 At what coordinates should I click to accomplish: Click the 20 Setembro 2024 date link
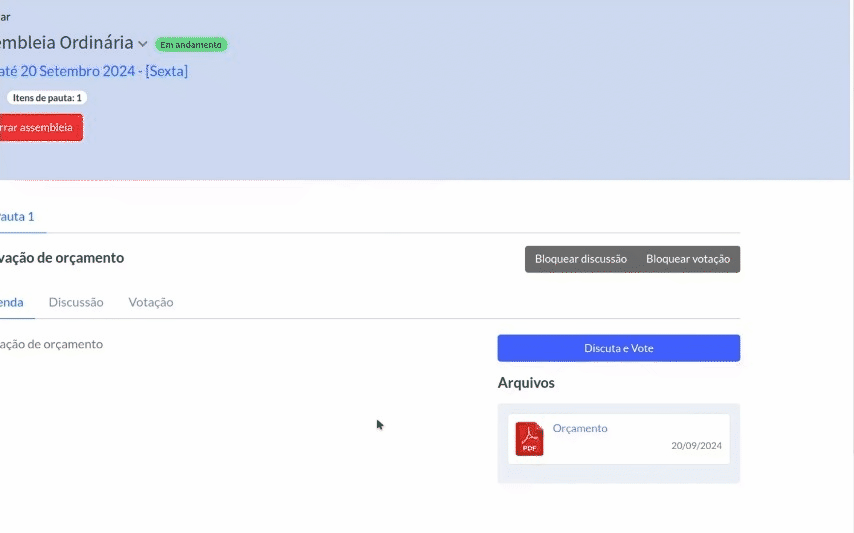tap(94, 71)
